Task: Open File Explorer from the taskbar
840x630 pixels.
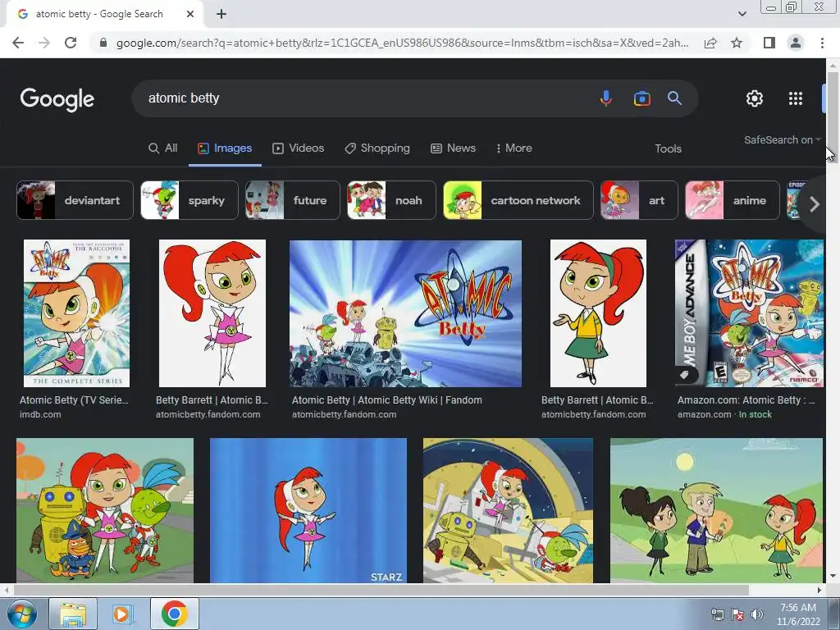Action: (73, 614)
